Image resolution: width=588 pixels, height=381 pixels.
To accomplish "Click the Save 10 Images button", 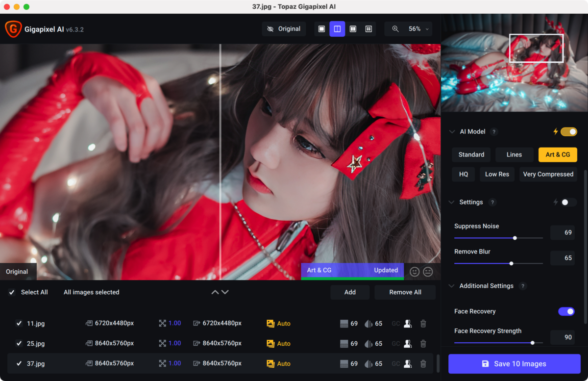I will [x=514, y=364].
